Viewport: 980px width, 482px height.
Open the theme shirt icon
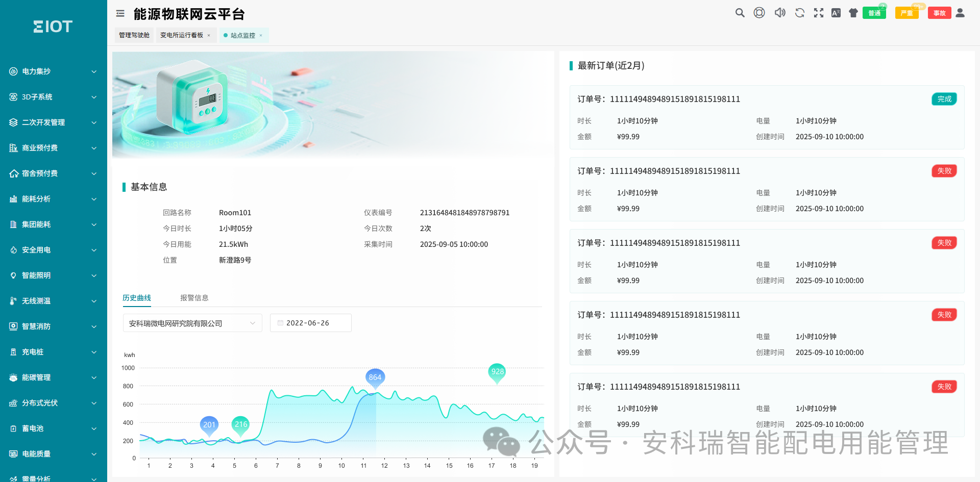tap(853, 13)
